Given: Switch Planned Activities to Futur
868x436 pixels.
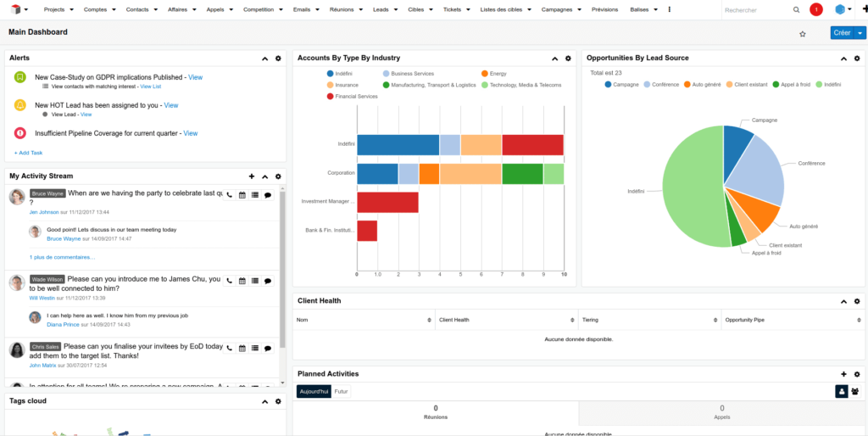Looking at the screenshot, I should (x=342, y=391).
